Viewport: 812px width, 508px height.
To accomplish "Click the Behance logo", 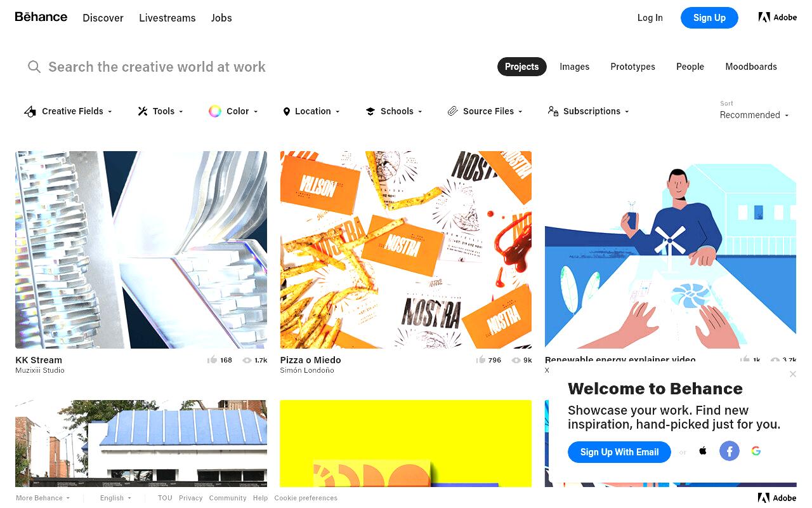I will [41, 17].
